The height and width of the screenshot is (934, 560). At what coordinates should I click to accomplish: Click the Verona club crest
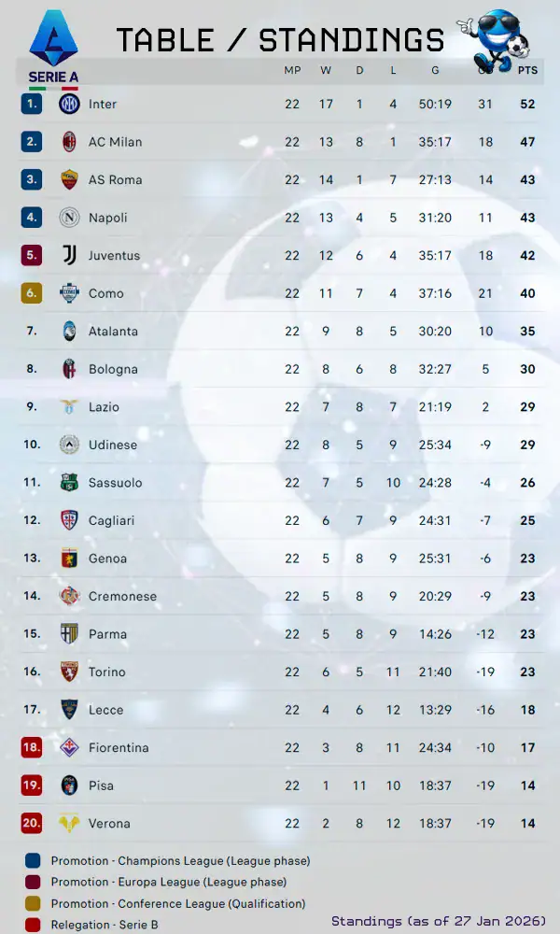pyautogui.click(x=69, y=823)
